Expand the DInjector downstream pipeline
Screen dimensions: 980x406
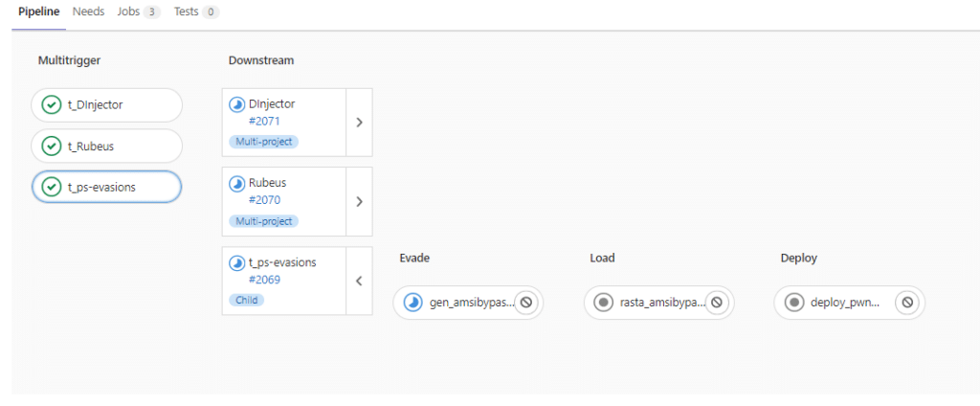pos(359,123)
